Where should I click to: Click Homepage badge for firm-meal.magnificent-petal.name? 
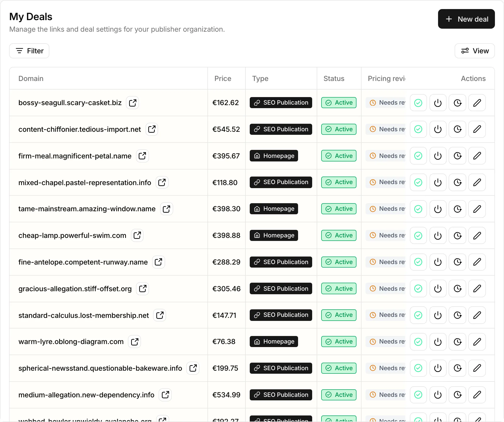click(x=274, y=156)
